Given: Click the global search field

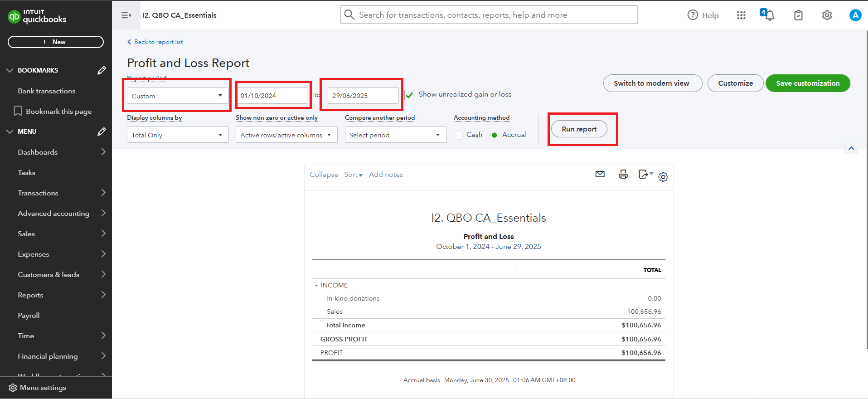Looking at the screenshot, I should click(489, 15).
